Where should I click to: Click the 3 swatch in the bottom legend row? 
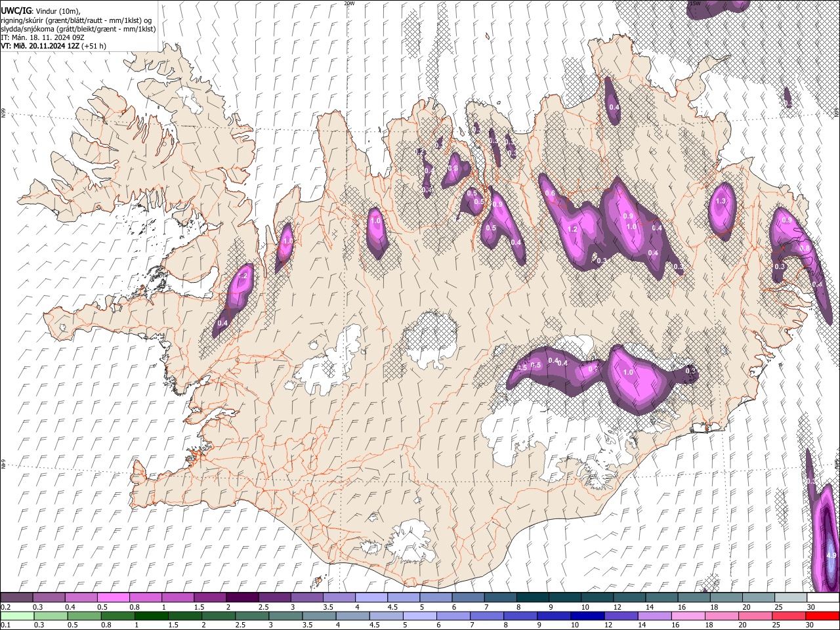pos(285,616)
